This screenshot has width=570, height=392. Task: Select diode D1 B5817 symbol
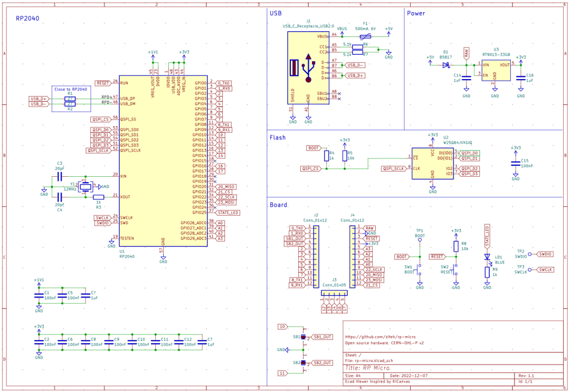point(446,65)
